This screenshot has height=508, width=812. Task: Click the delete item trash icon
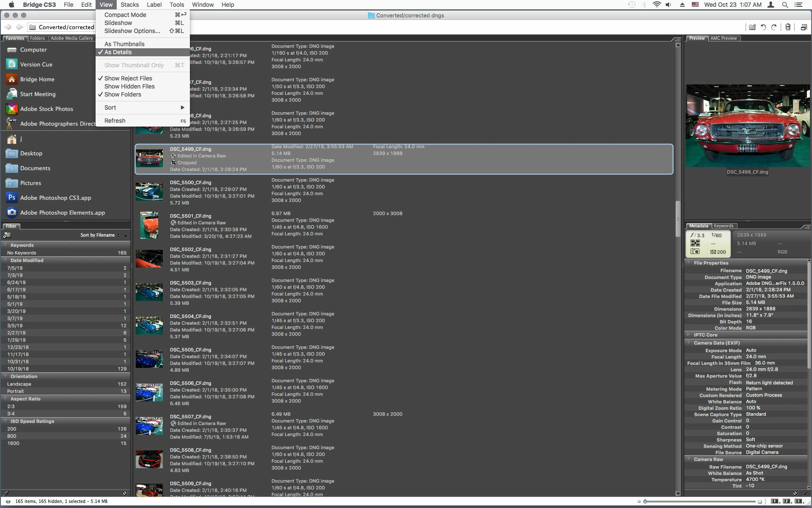[x=788, y=27]
